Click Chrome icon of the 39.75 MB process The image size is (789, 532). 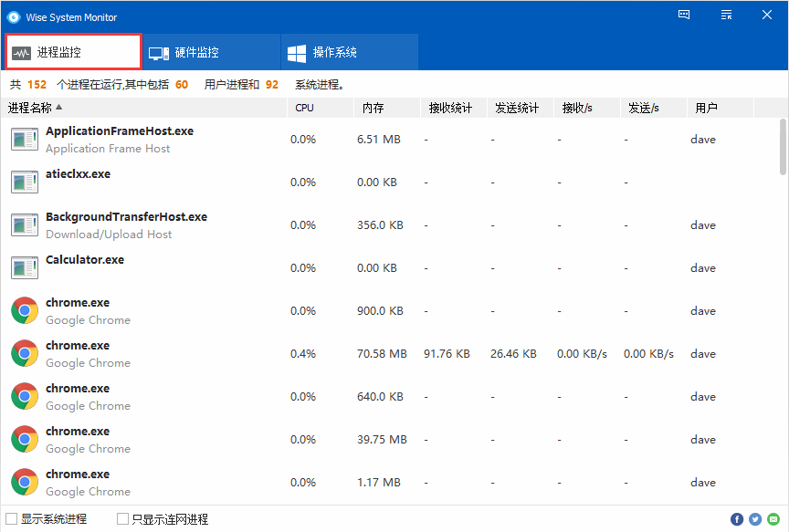coord(25,439)
